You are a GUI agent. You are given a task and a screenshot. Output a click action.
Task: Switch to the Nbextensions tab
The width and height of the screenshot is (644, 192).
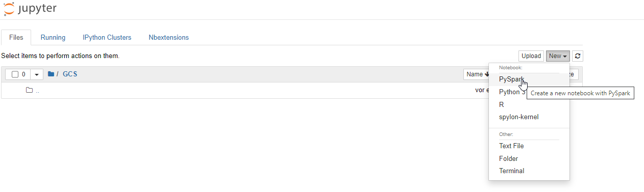point(168,38)
